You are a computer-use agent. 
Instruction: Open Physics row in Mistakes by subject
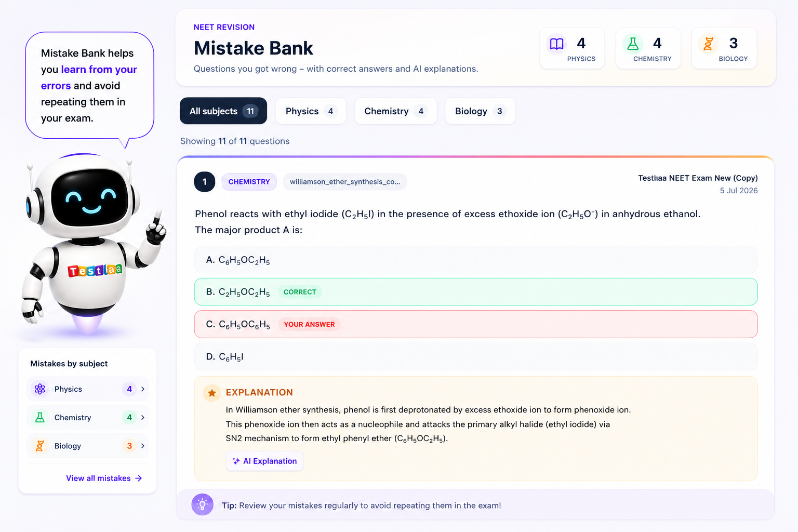click(87, 389)
